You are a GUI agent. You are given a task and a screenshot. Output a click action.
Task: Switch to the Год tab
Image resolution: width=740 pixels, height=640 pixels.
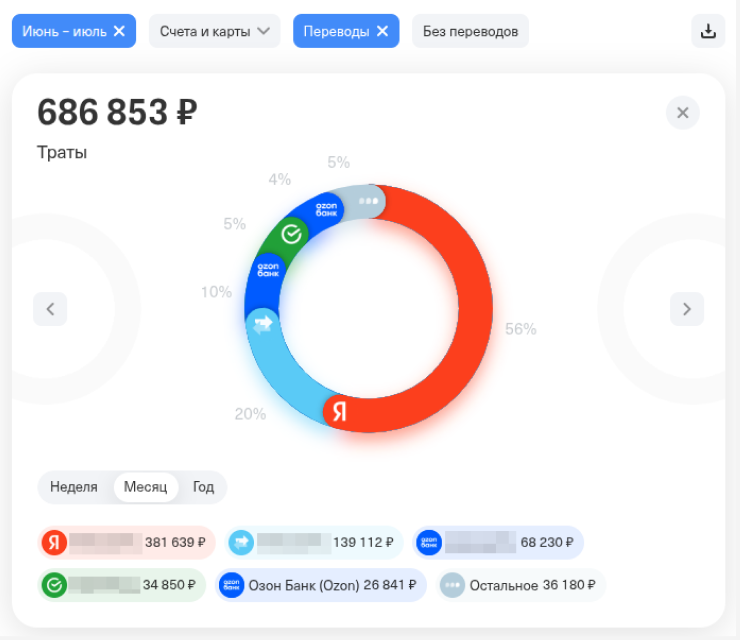click(x=203, y=487)
